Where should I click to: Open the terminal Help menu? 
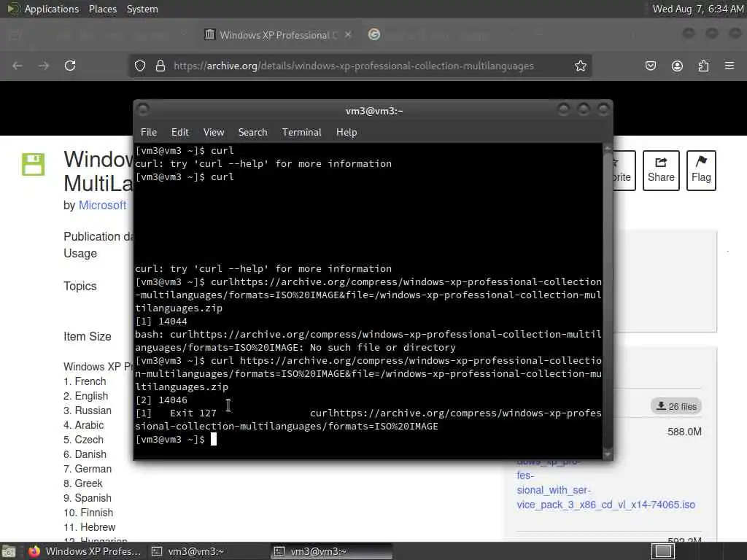pyautogui.click(x=347, y=133)
